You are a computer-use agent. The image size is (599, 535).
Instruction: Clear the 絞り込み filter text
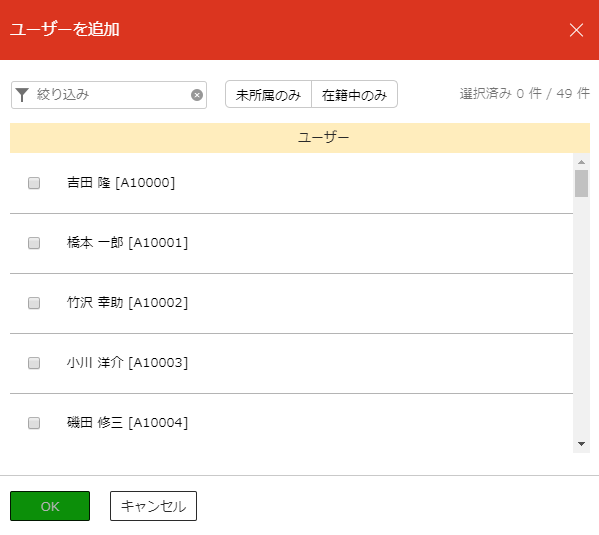tap(197, 95)
